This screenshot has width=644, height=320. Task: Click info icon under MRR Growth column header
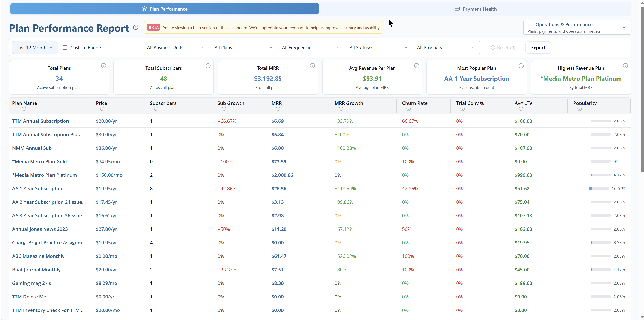tap(341, 109)
